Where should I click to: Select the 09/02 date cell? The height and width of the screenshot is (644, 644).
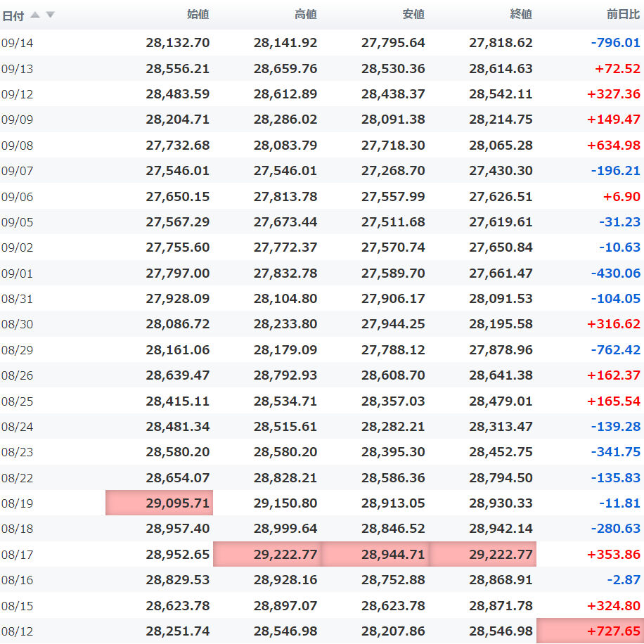click(x=18, y=248)
